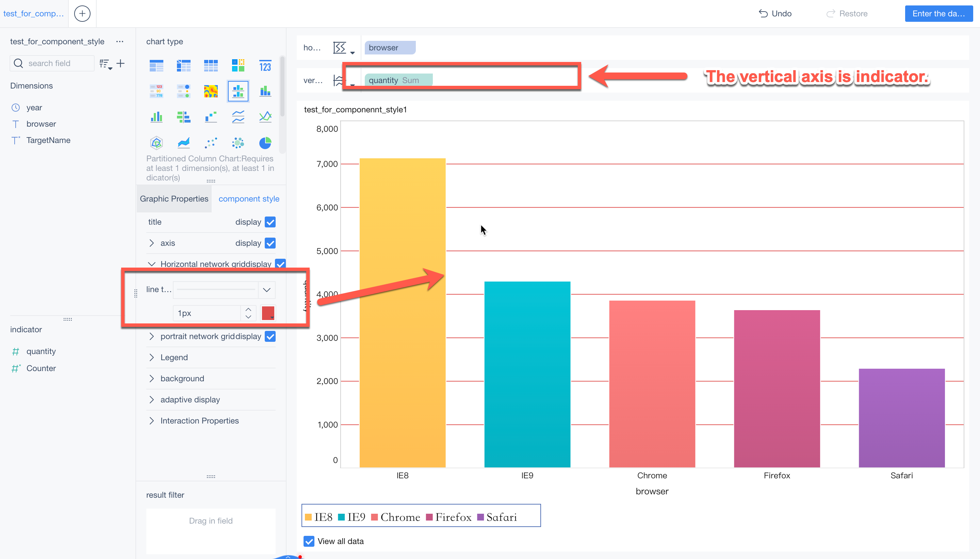This screenshot has height=559, width=980.
Task: Uncheck the axis display checkbox
Action: tap(270, 243)
